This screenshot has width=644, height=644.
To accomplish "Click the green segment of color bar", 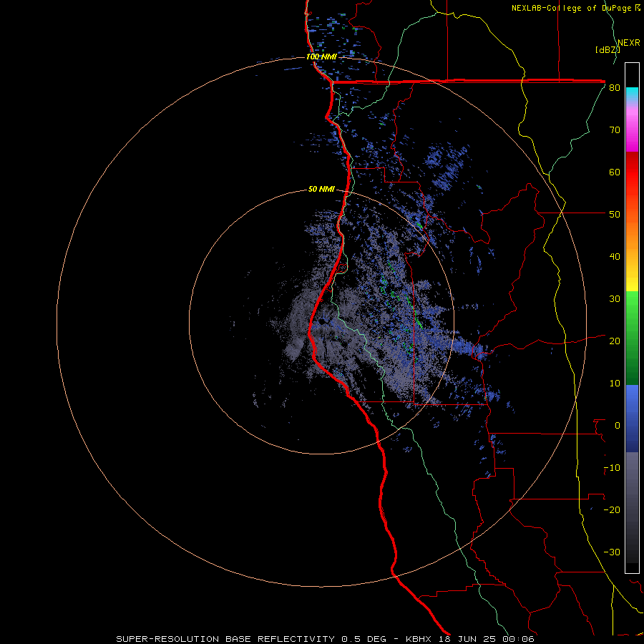I will 632,338.
